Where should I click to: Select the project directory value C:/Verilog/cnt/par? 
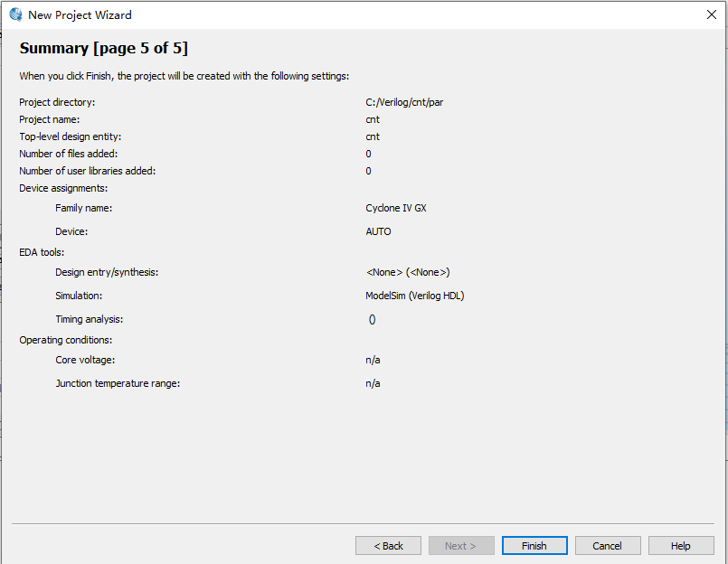404,103
